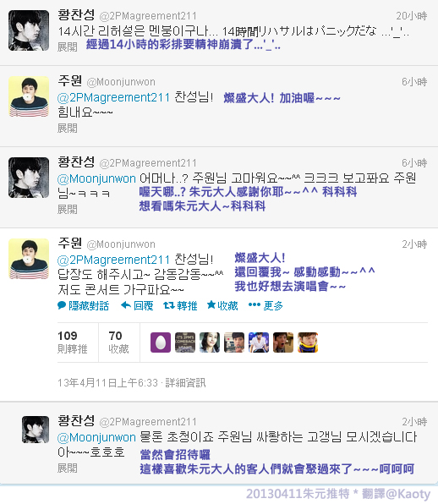This screenshot has width=438, height=504.
Task: Expand the bottom tweet by 황찬성
Action: tap(67, 468)
